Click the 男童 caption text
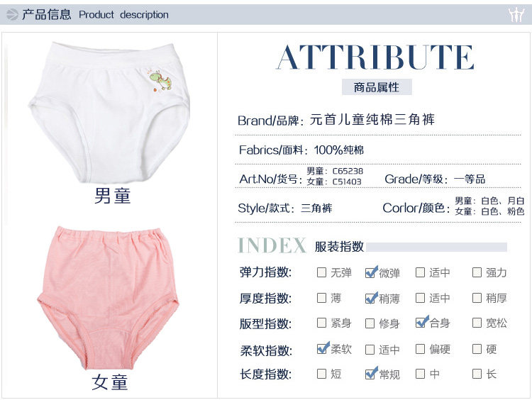 point(112,196)
